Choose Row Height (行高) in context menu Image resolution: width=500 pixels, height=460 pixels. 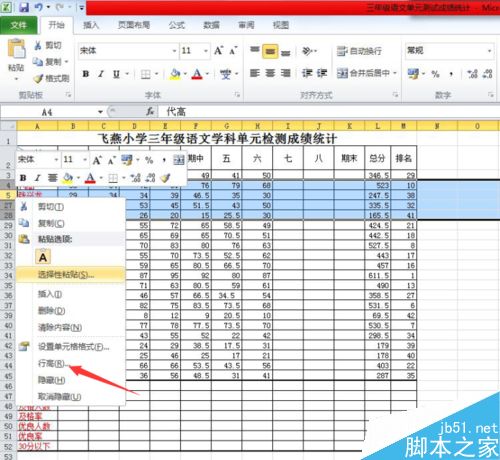click(x=71, y=363)
